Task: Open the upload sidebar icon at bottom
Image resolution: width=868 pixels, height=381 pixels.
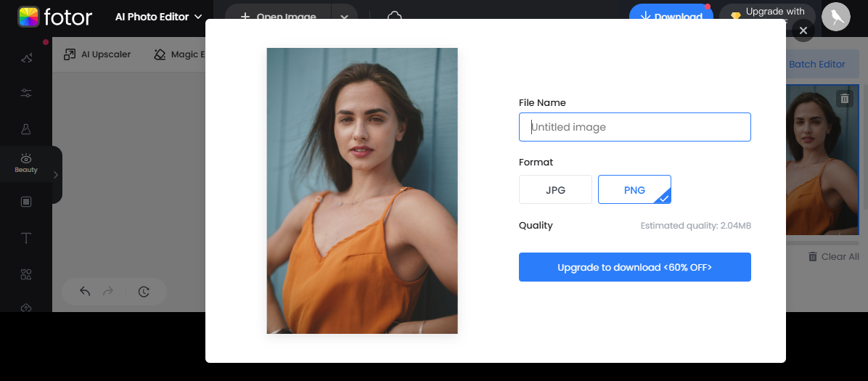Action: click(26, 308)
